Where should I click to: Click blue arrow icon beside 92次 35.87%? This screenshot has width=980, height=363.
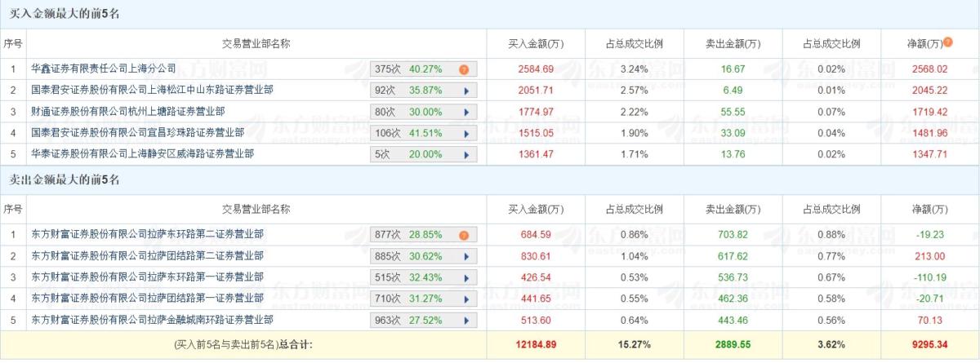(466, 91)
